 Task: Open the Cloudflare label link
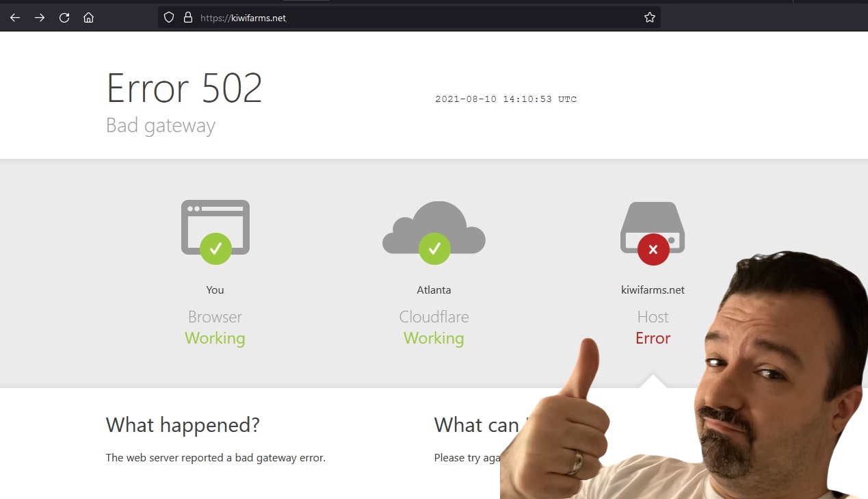tap(434, 317)
